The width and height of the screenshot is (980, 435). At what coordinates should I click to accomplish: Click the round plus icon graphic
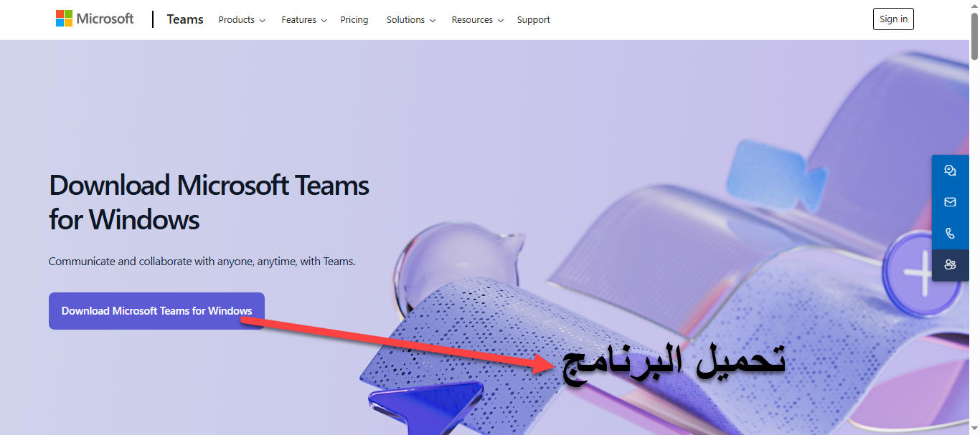tap(920, 274)
